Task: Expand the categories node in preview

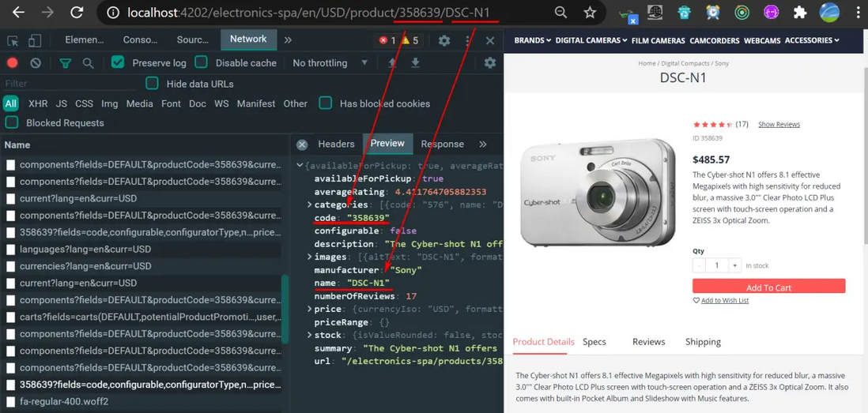Action: pyautogui.click(x=310, y=205)
